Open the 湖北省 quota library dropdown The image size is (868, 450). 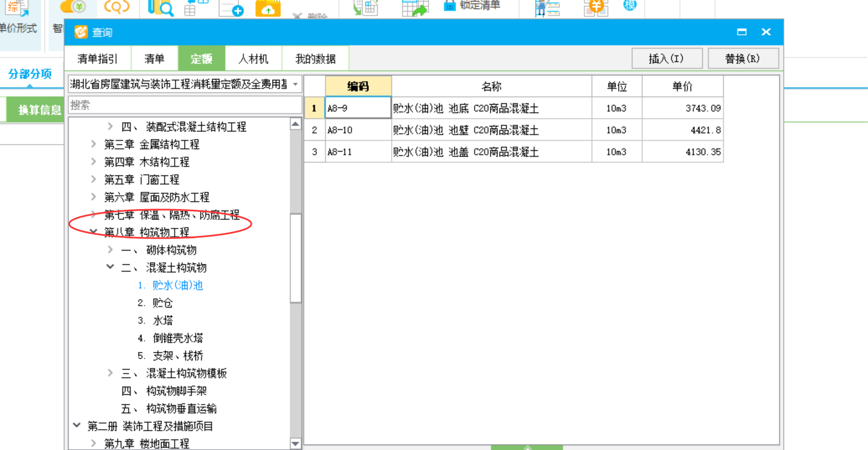[x=295, y=84]
